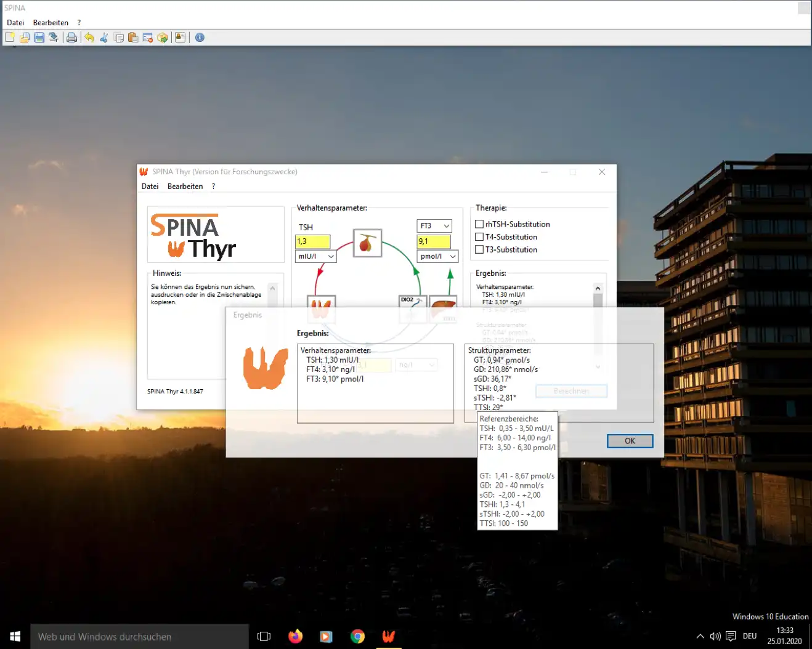Enable rhTSH-Substitution checkbox
This screenshot has width=812, height=649.
tap(479, 224)
